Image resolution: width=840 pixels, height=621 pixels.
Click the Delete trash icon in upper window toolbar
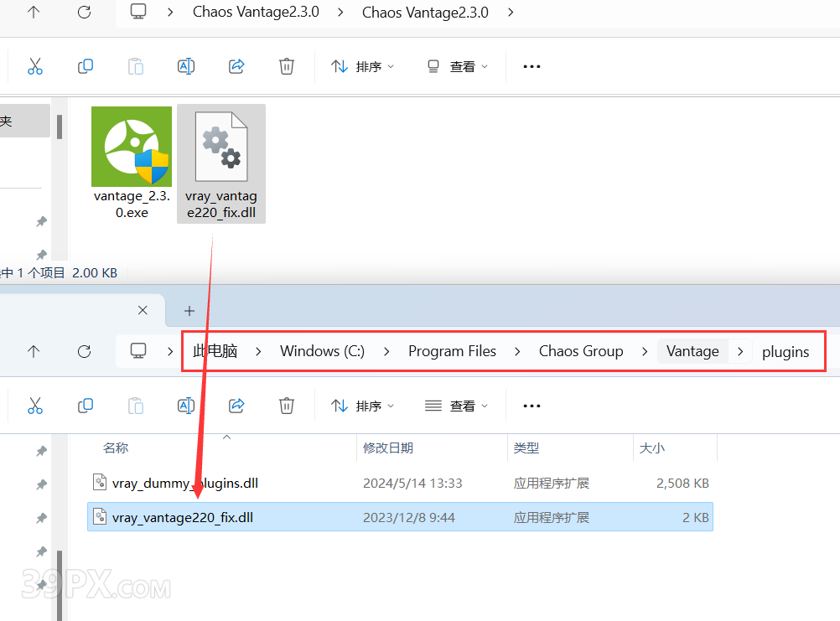coord(287,66)
